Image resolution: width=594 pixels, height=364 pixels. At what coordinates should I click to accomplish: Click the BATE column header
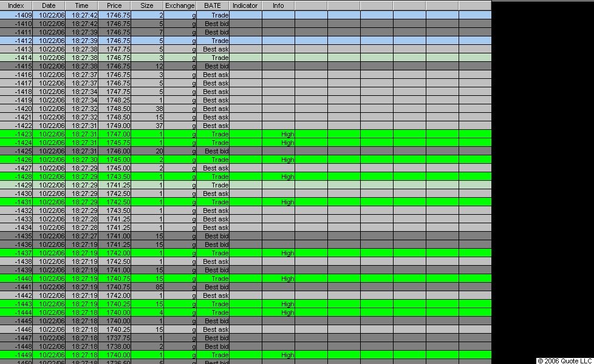click(213, 5)
